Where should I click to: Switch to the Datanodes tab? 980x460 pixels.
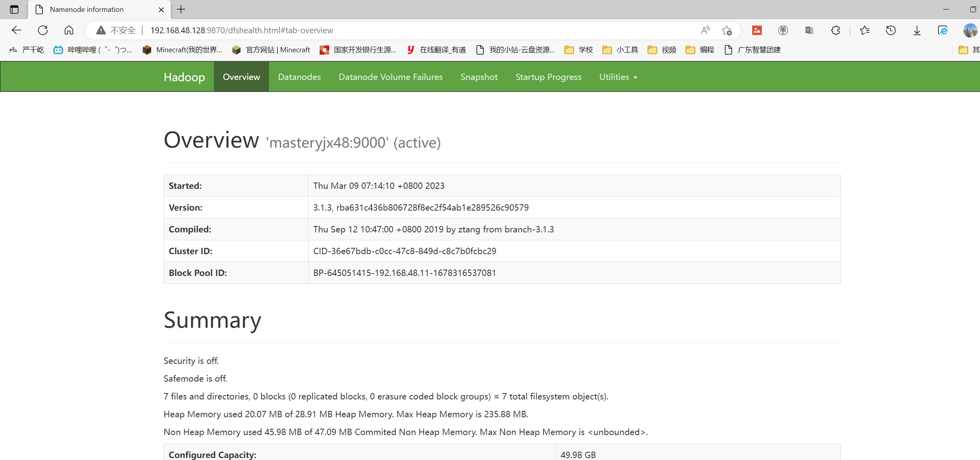[299, 77]
